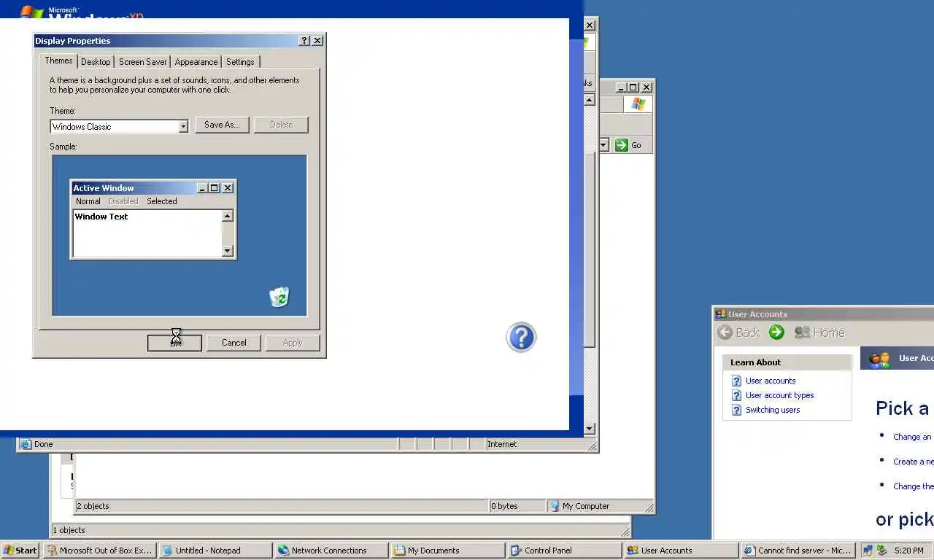The height and width of the screenshot is (560, 934).
Task: Open the User accounts help link
Action: [x=771, y=381]
